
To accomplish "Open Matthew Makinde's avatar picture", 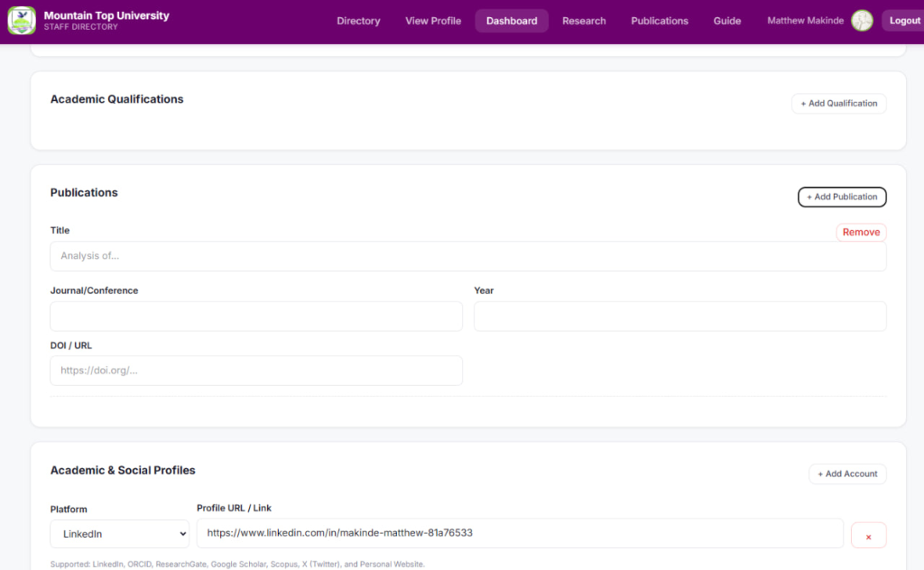I will pyautogui.click(x=862, y=21).
